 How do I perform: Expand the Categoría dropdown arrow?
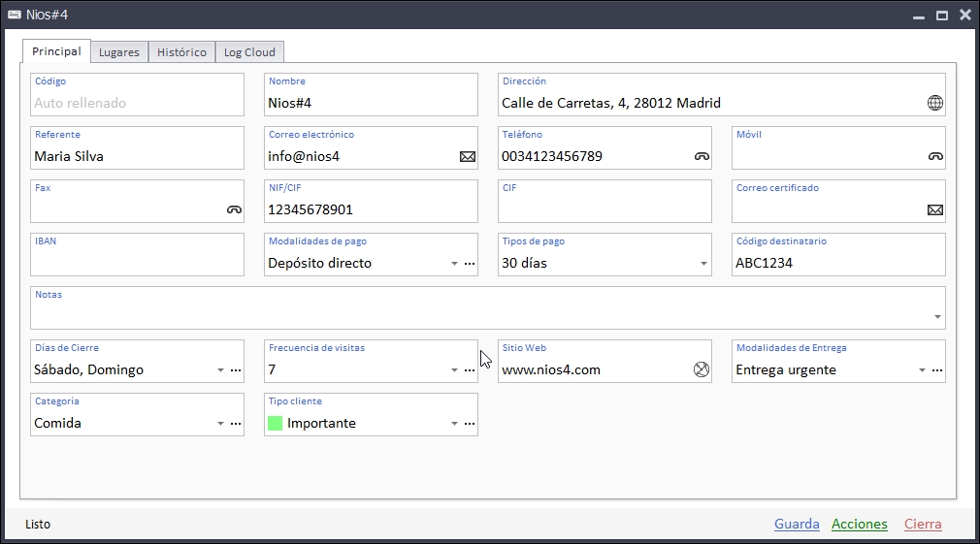220,424
